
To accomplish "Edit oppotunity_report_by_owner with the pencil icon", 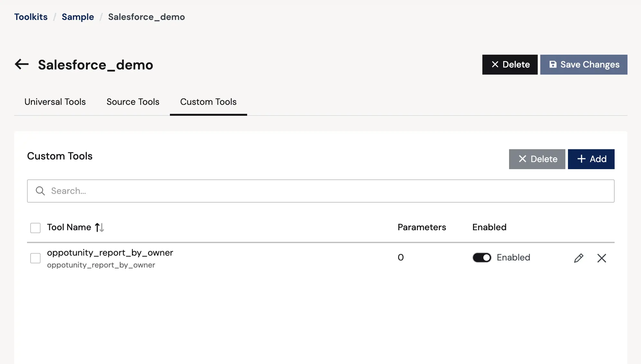I will [579, 258].
